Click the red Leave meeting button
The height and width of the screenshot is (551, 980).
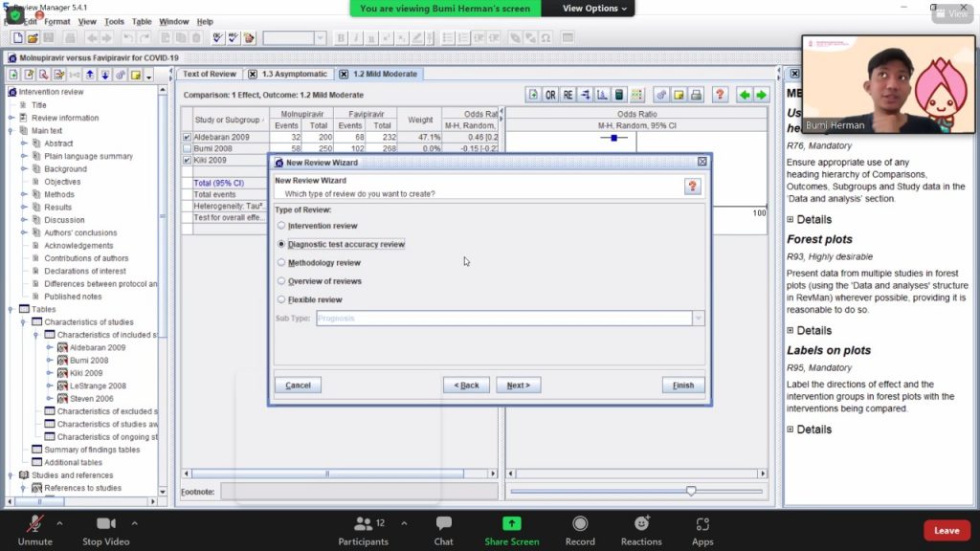click(x=947, y=530)
